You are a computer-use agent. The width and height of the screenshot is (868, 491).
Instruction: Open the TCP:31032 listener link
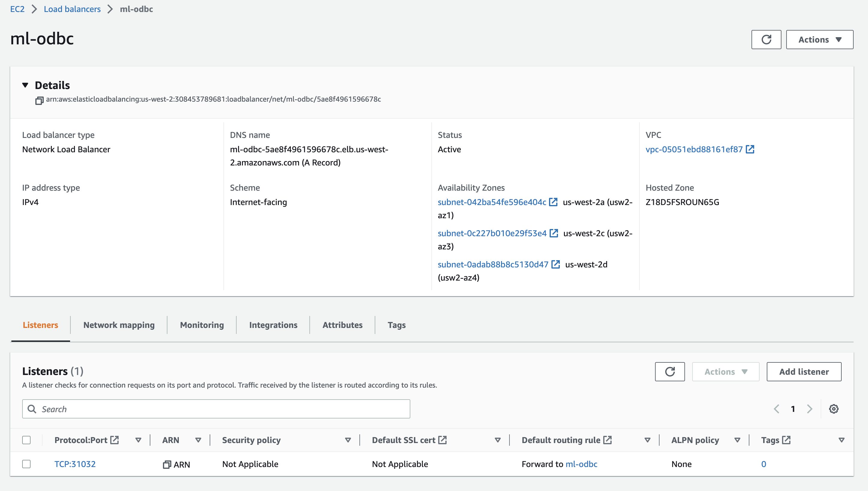[x=75, y=464]
